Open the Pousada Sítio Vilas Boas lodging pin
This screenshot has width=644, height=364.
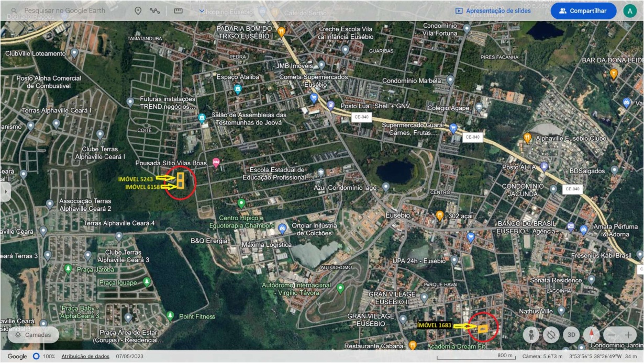click(216, 163)
